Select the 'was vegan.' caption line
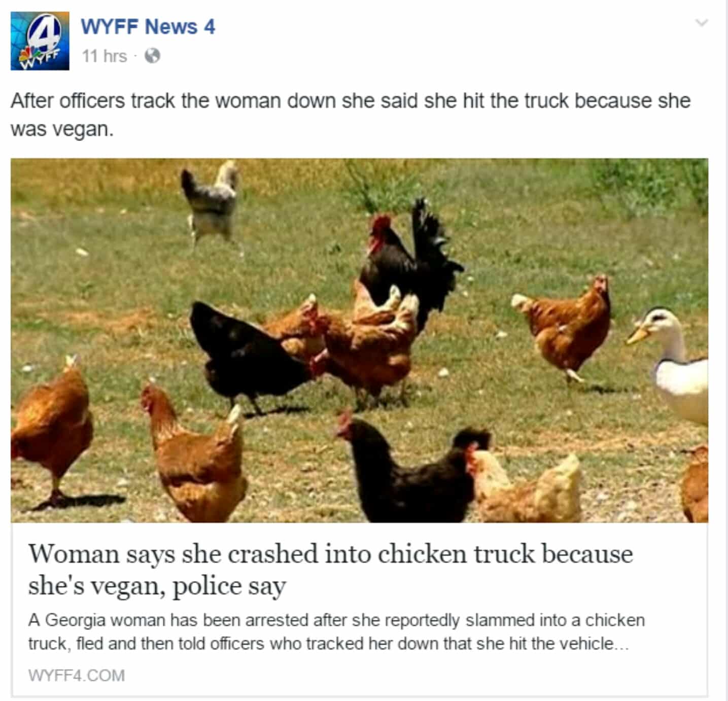The image size is (728, 701). (62, 130)
